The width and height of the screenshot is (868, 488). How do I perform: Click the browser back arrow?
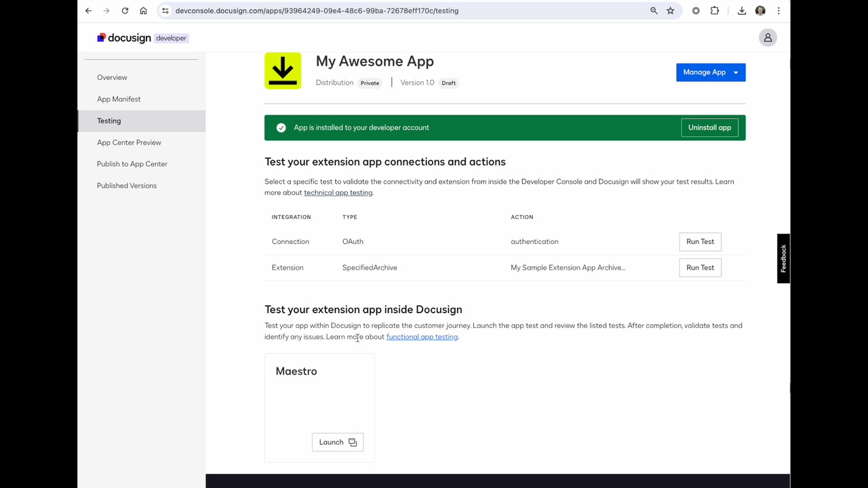pyautogui.click(x=88, y=11)
